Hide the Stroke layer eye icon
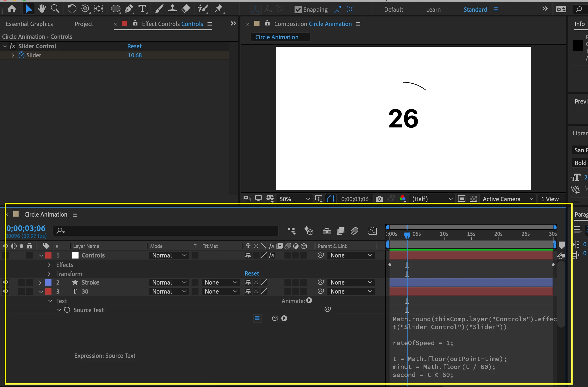The image size is (588, 387). point(5,282)
